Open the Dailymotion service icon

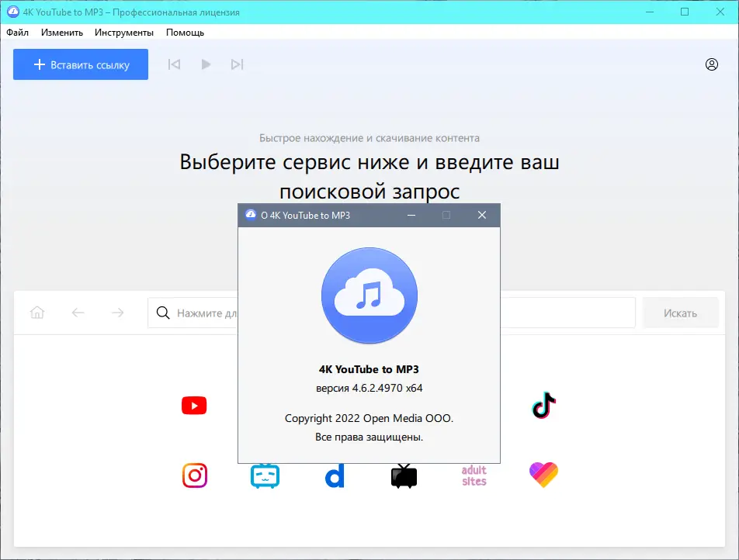click(335, 475)
